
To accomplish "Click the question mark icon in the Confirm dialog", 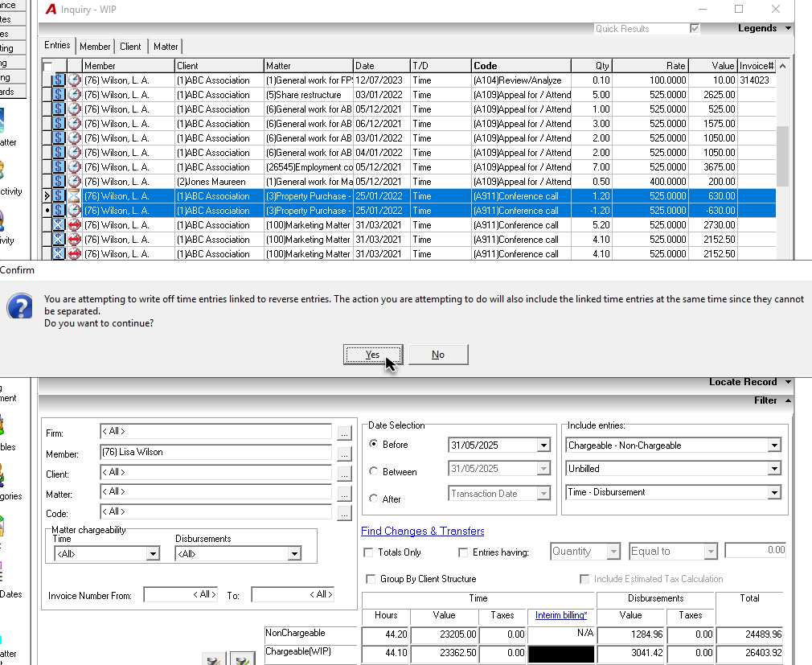I will 19,306.
